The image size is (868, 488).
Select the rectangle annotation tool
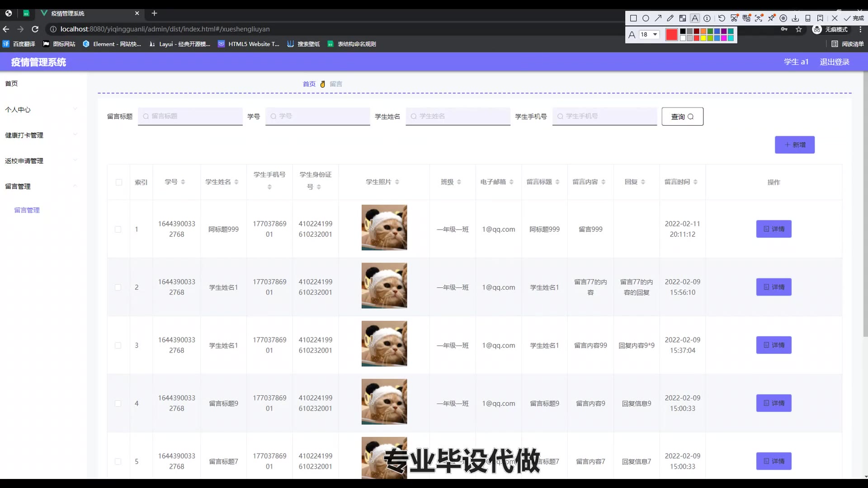tap(633, 18)
